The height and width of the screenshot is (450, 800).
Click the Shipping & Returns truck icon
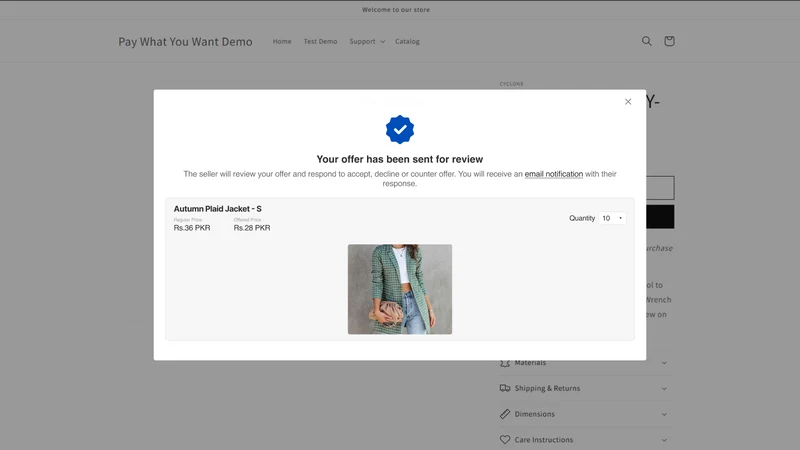point(505,388)
